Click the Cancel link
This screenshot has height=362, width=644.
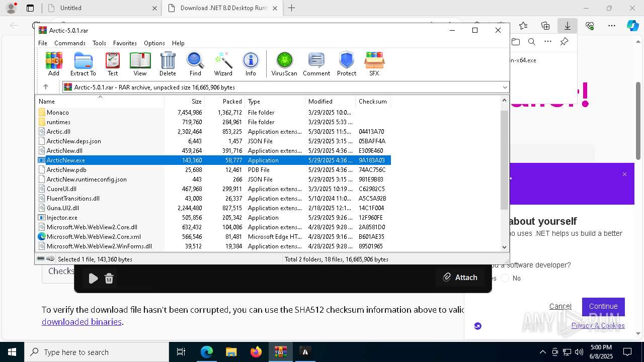pyautogui.click(x=560, y=306)
